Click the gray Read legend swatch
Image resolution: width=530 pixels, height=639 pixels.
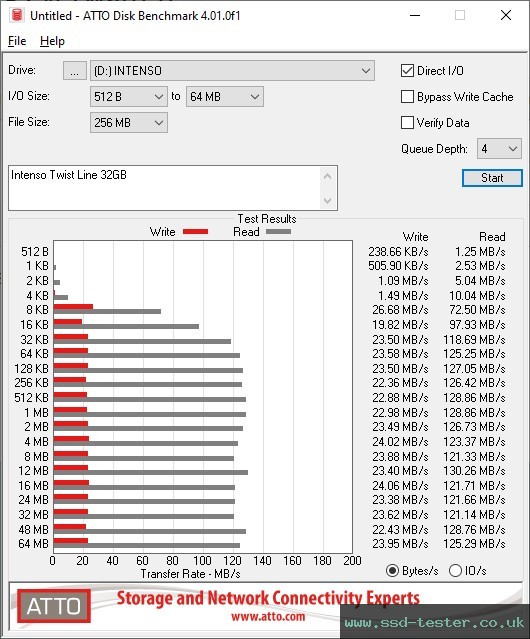[278, 231]
